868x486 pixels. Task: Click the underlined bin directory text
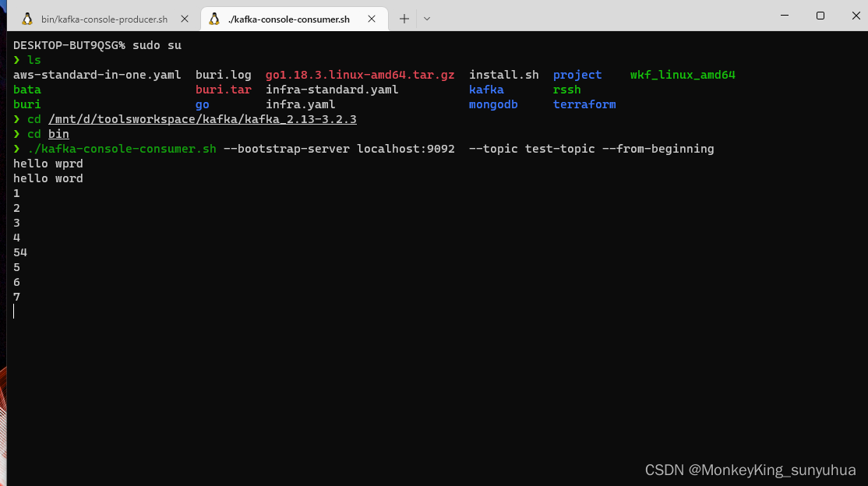[x=58, y=133]
